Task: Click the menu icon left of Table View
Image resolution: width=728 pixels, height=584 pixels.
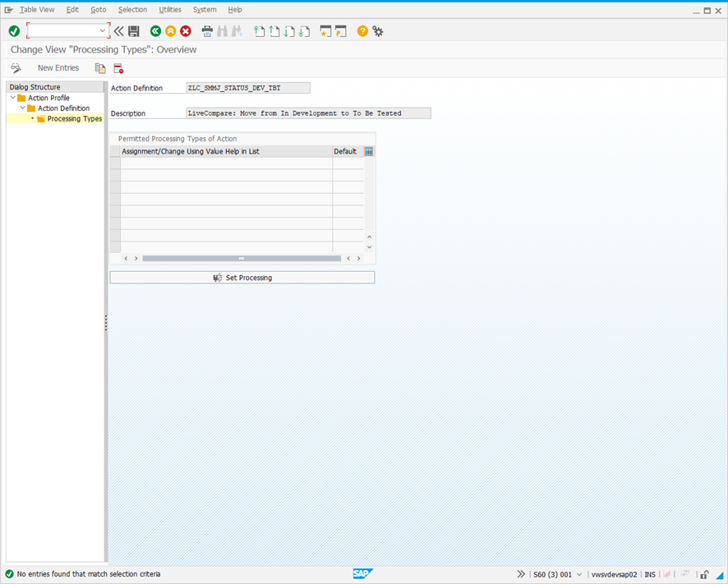Action: pyautogui.click(x=9, y=10)
